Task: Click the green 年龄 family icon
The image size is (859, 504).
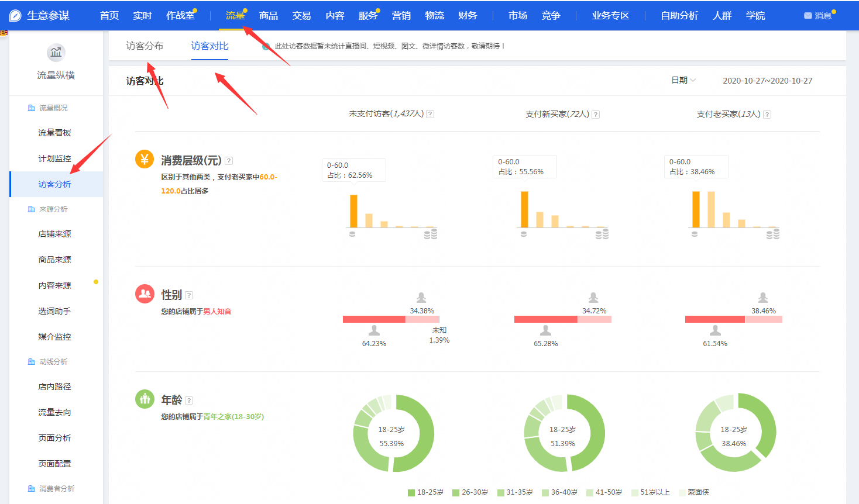Action: 145,399
